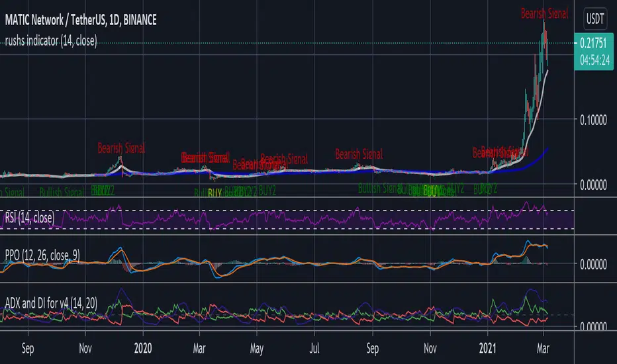
Task: Click the yellow BUY signal label
Action: coord(214,193)
